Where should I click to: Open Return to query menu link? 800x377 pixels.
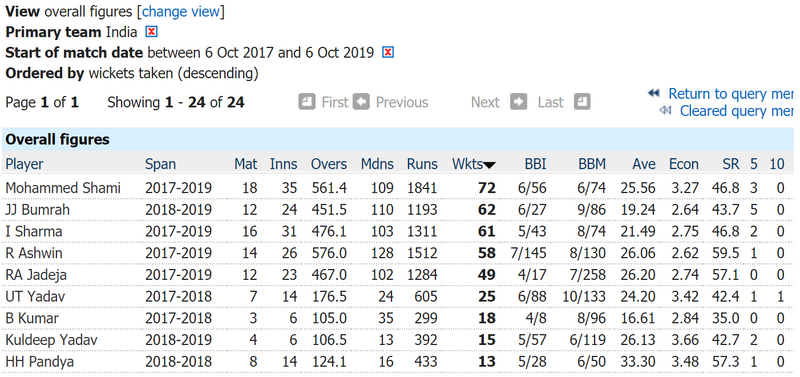[731, 94]
